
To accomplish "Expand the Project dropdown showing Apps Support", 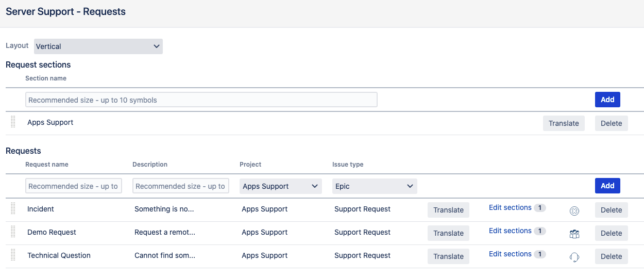I will pos(280,186).
